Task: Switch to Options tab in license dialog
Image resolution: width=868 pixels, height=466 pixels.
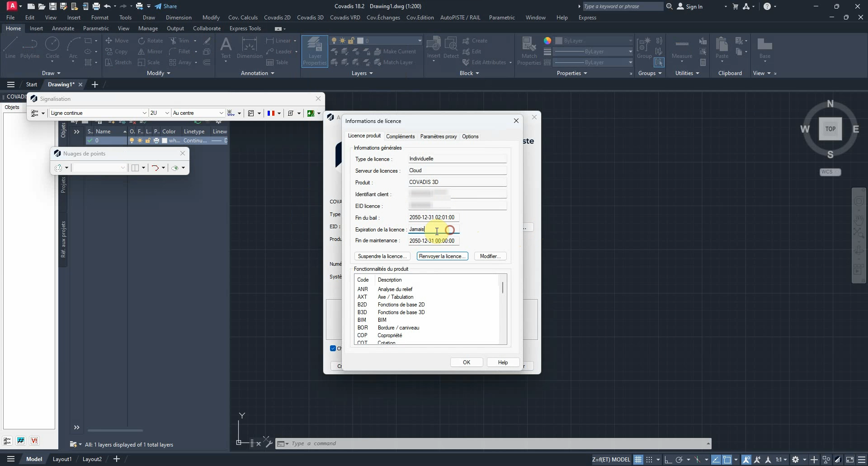Action: coord(470,137)
